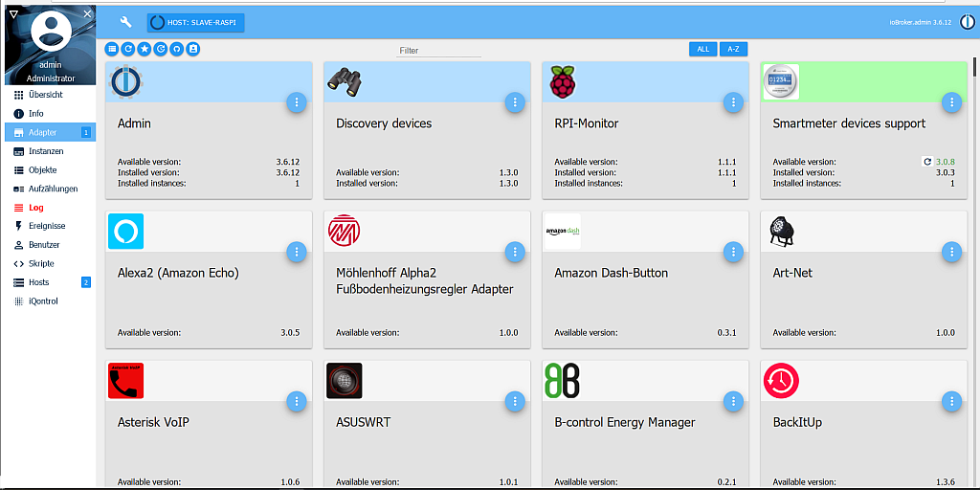Open the three-dot menu on Discovery devices
980x490 pixels.
click(514, 102)
